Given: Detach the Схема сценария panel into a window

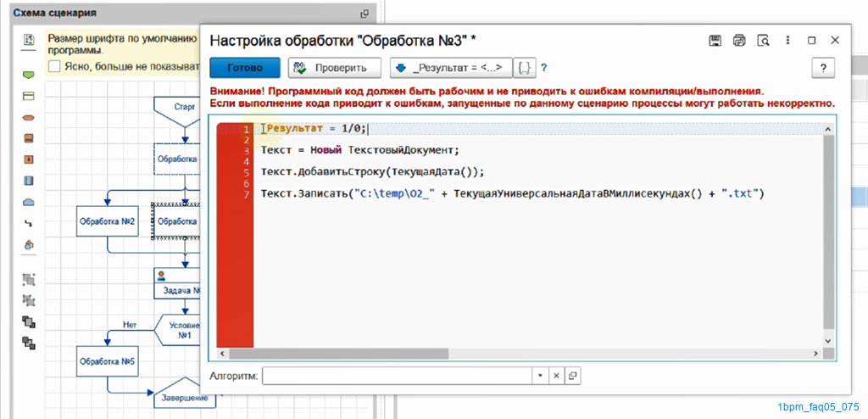Looking at the screenshot, I should (x=364, y=14).
